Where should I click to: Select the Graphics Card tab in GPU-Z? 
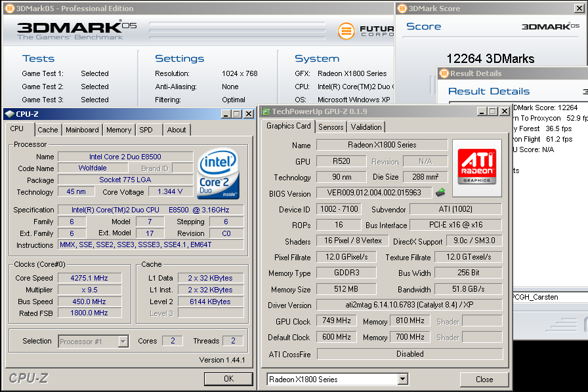point(288,127)
